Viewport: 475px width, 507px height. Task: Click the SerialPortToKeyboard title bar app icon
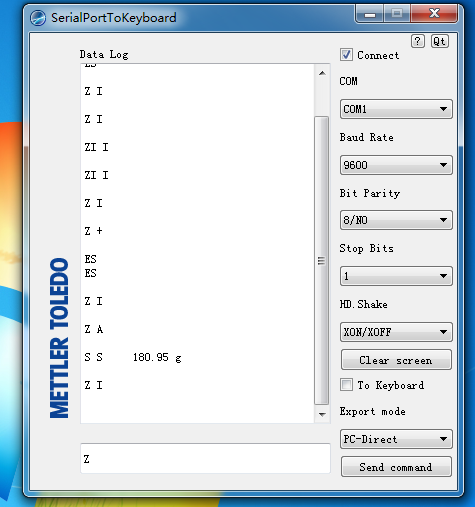click(38, 18)
